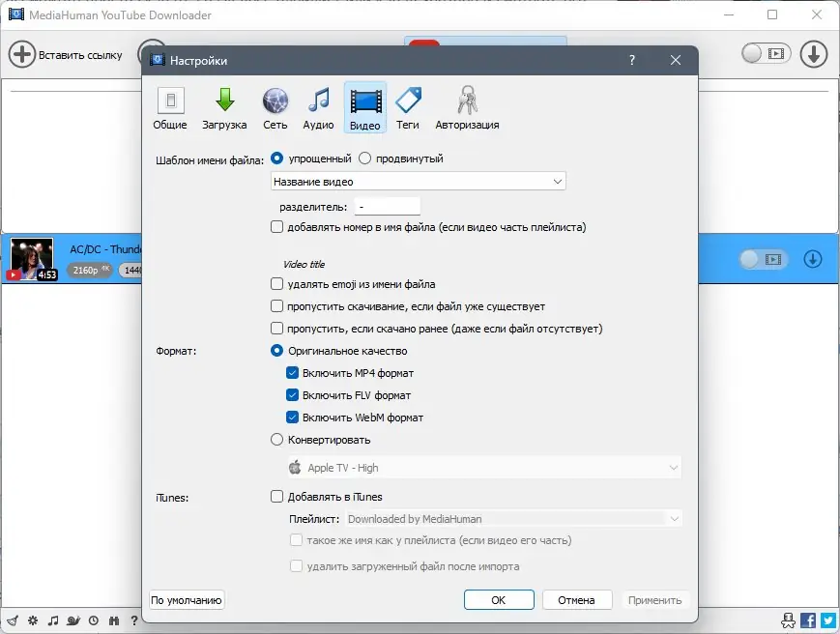Disable Включить FLV формат
Image resolution: width=840 pixels, height=634 pixels.
tap(294, 395)
